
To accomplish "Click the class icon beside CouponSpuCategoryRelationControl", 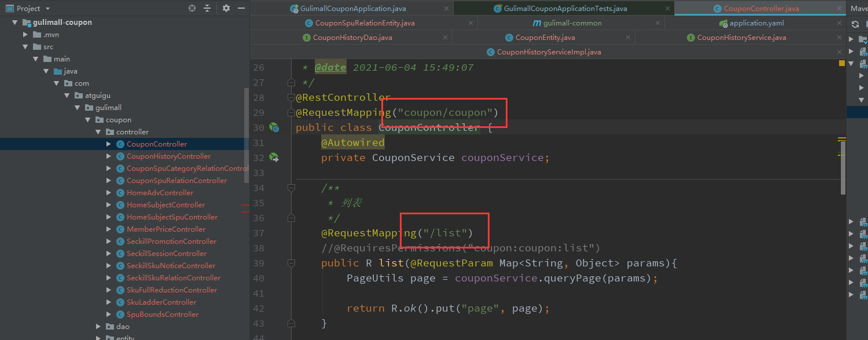I will pos(120,169).
